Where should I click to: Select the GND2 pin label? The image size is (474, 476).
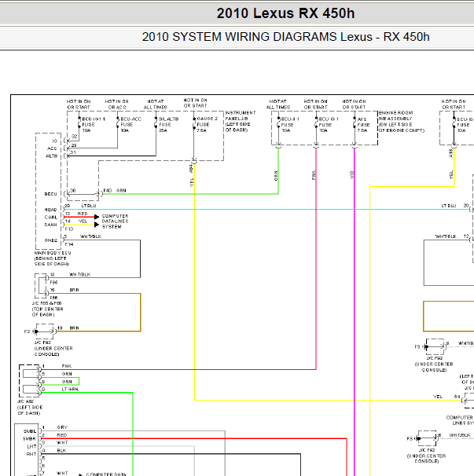click(x=51, y=240)
